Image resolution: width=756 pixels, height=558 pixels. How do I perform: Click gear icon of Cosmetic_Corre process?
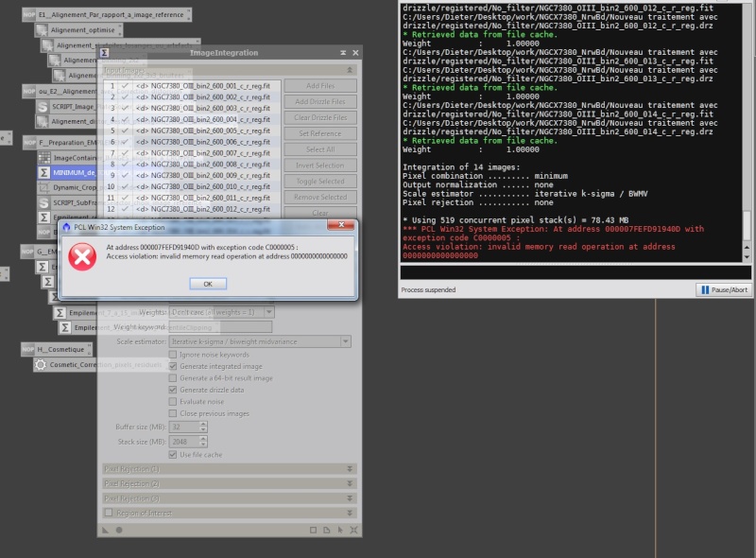click(41, 365)
